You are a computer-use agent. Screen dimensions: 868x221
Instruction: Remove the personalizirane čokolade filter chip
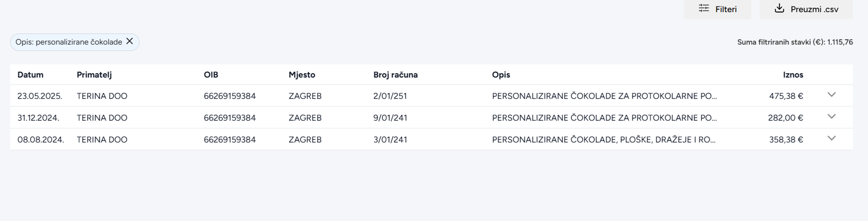pos(129,41)
